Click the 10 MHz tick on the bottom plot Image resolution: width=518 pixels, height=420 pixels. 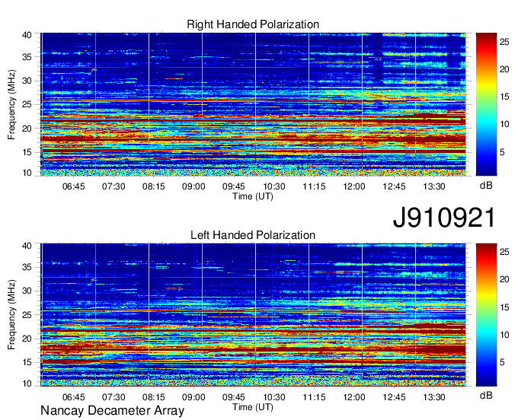pyautogui.click(x=27, y=383)
